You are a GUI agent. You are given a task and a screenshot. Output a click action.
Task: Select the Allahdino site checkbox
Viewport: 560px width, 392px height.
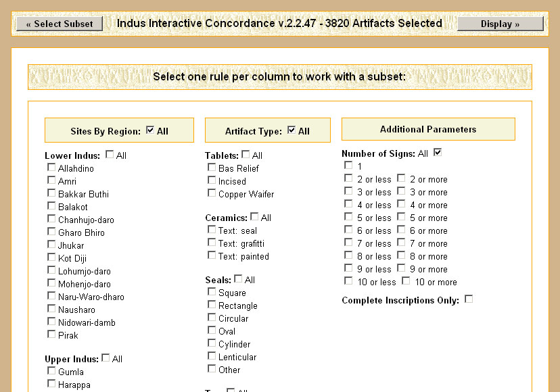pyautogui.click(x=51, y=167)
